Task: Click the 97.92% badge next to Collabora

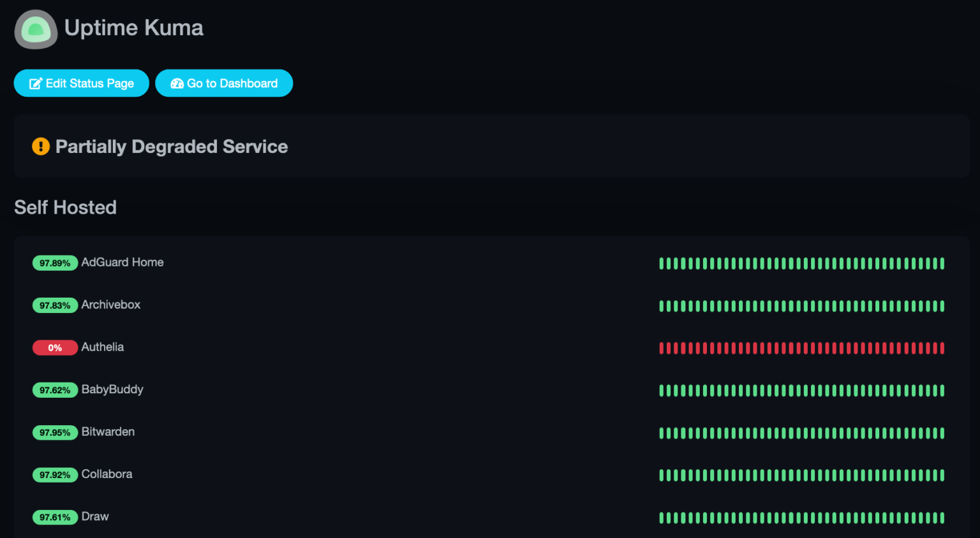Action: (x=55, y=475)
